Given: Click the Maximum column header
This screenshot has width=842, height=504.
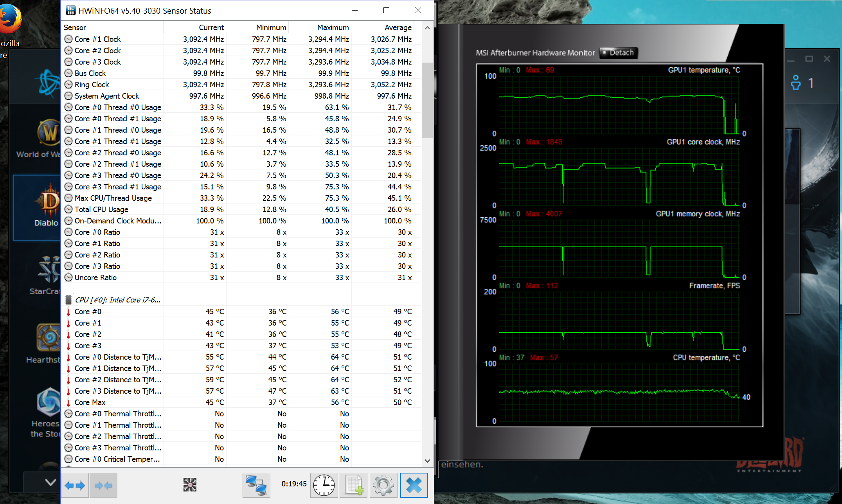Looking at the screenshot, I should click(333, 27).
